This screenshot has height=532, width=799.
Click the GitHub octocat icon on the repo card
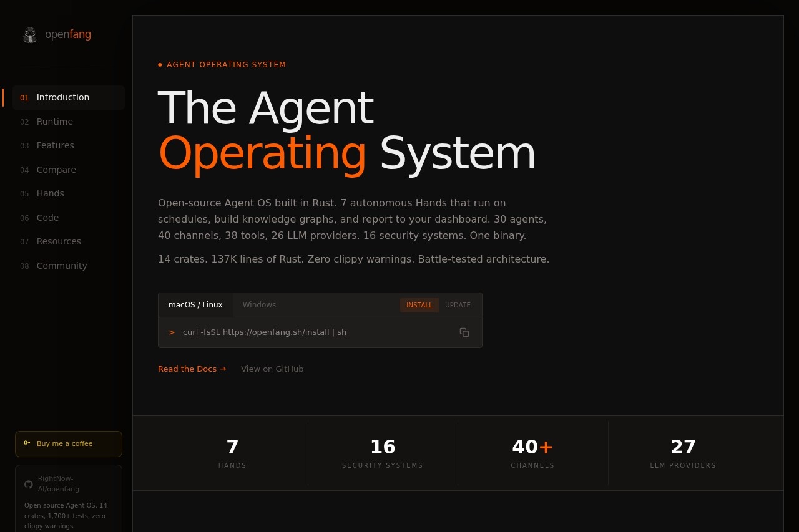pyautogui.click(x=28, y=485)
